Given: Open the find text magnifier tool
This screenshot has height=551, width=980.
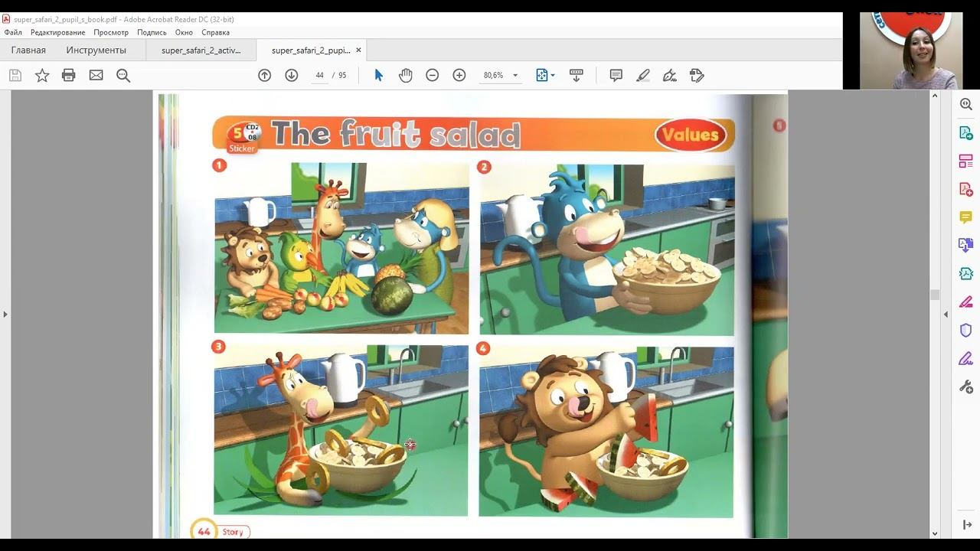Looking at the screenshot, I should click(123, 75).
